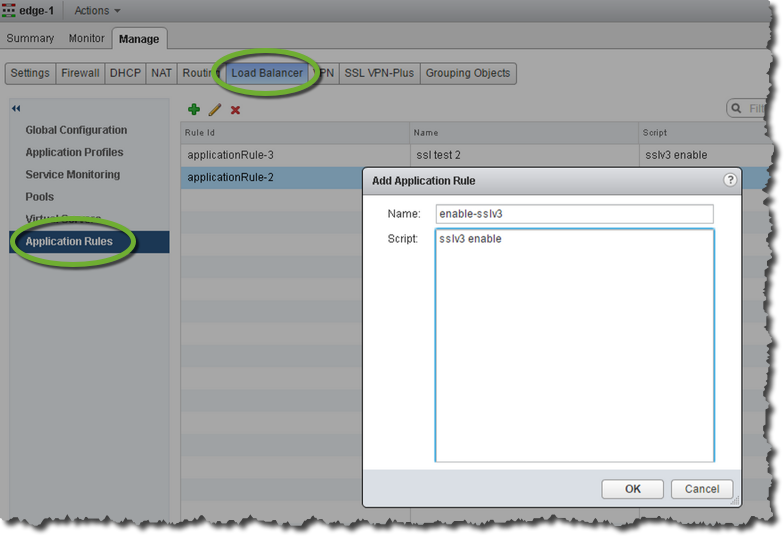Open the Routing sub-tab
The height and width of the screenshot is (536, 784).
point(201,73)
